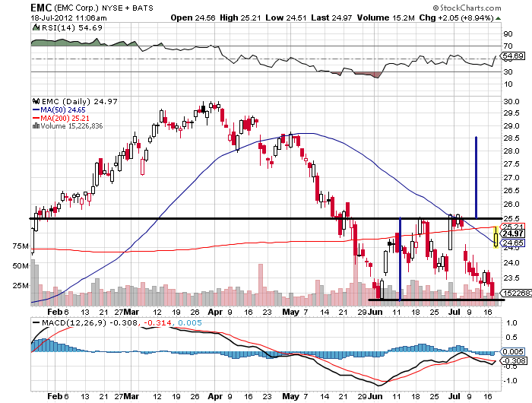
Task: Click the blue MA(50) legend line marker
Action: pyautogui.click(x=36, y=110)
